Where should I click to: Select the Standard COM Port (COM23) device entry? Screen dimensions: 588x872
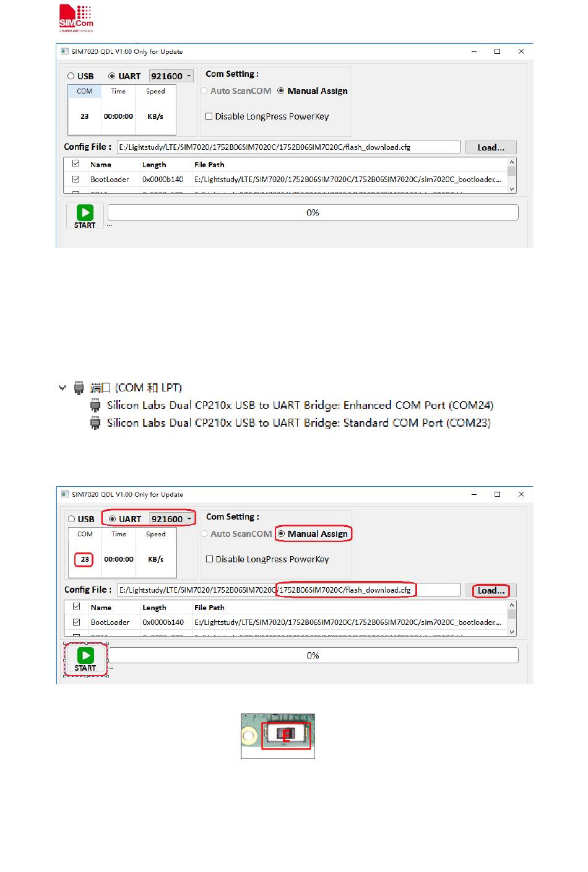coord(299,423)
